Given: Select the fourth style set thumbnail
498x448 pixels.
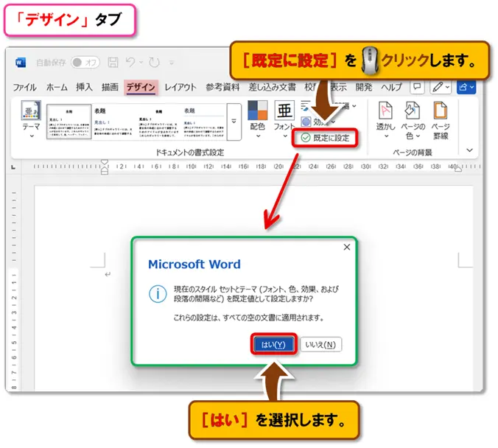Looking at the screenshot, I should point(203,122).
